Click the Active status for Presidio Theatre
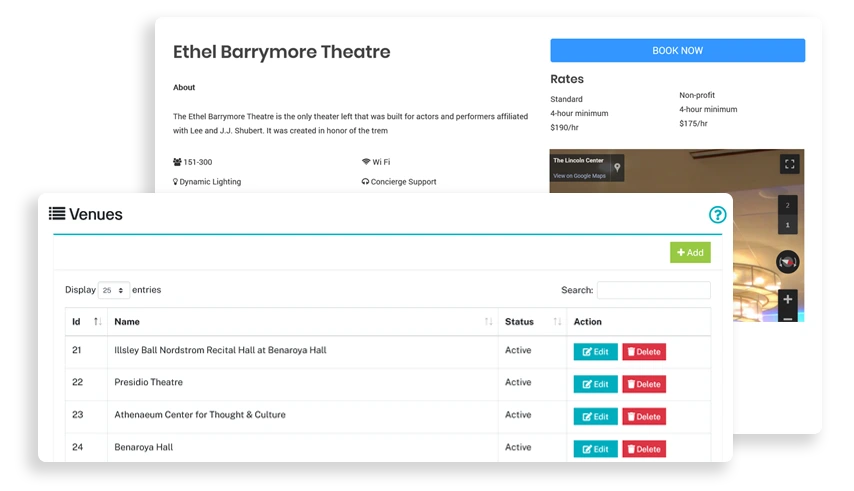The image size is (854, 491). click(x=518, y=382)
